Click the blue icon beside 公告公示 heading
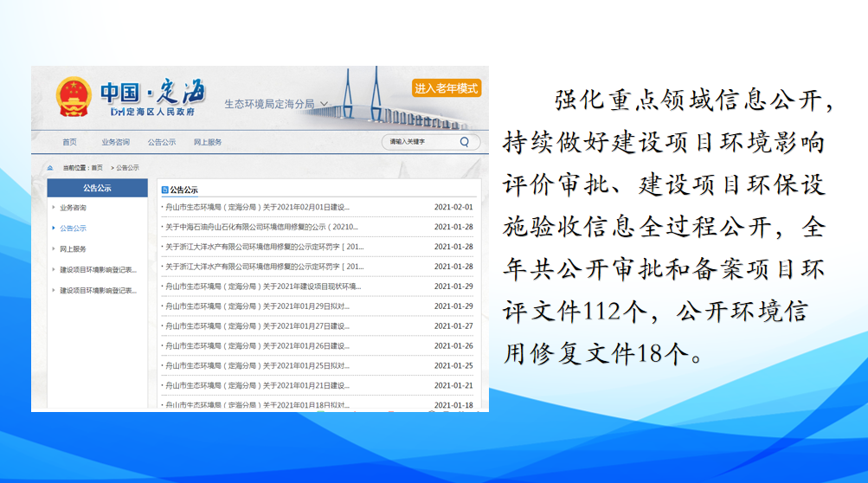The image size is (868, 483). (164, 189)
